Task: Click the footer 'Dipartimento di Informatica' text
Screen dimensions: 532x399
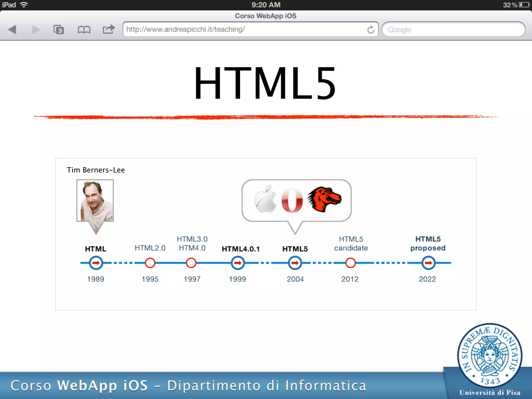Action: pos(267,385)
